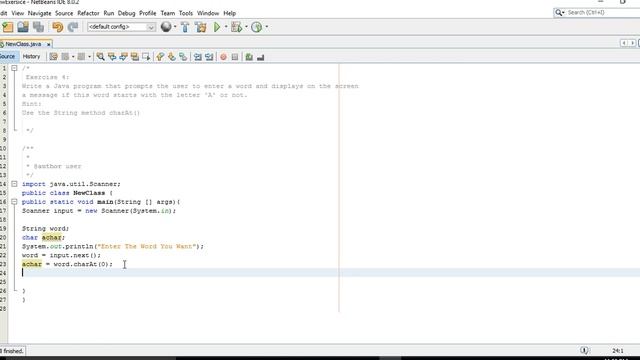This screenshot has width=640, height=360.
Task: Click the Find Selection magnifier icon
Action: click(100, 57)
